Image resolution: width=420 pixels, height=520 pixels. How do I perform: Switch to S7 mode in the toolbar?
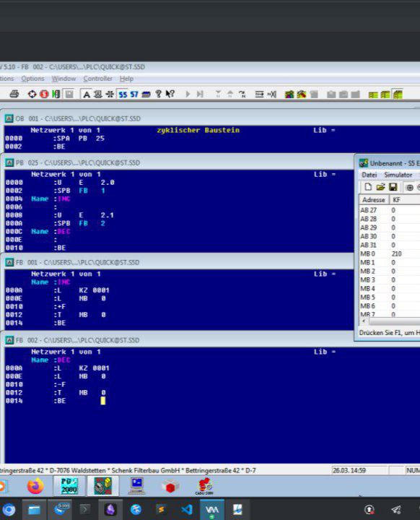[x=134, y=95]
